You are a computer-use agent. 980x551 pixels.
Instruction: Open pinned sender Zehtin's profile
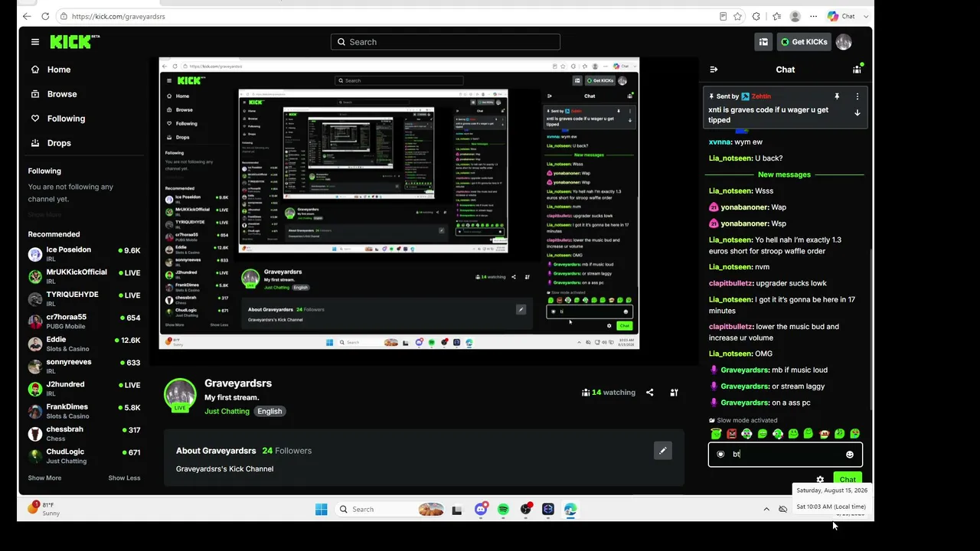point(761,96)
